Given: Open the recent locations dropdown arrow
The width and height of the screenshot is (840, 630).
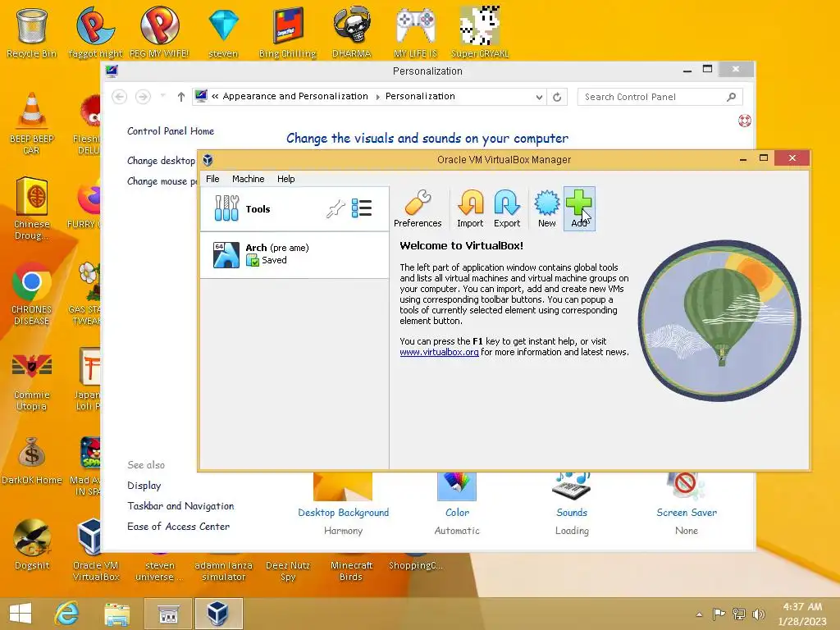Looking at the screenshot, I should point(163,97).
